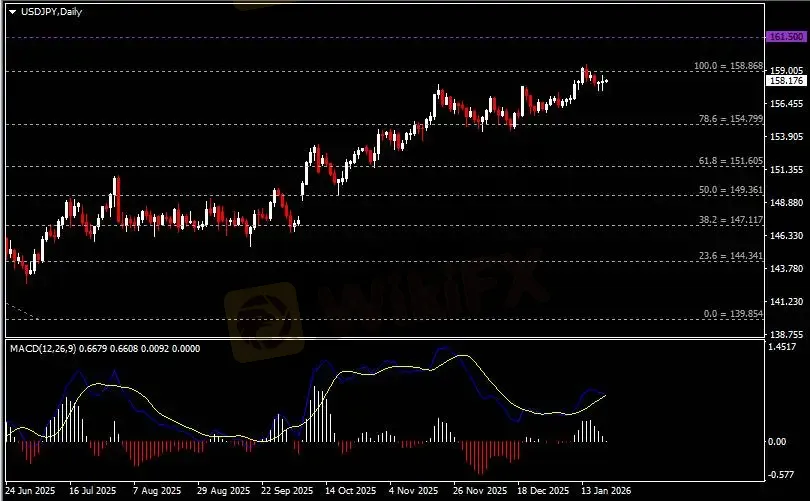Click the 4 Nov 2025 date label
810x501 pixels.
click(414, 490)
